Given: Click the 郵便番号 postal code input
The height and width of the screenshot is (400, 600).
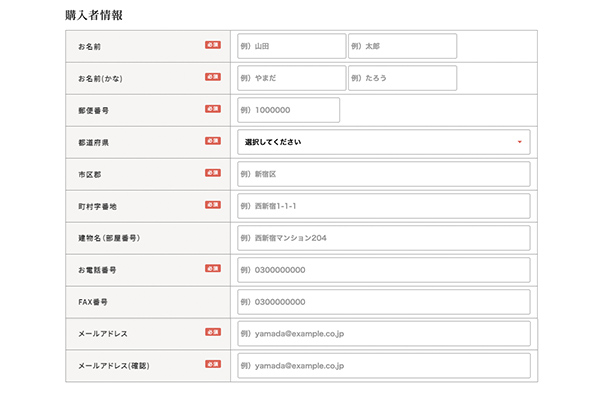Looking at the screenshot, I should [289, 110].
